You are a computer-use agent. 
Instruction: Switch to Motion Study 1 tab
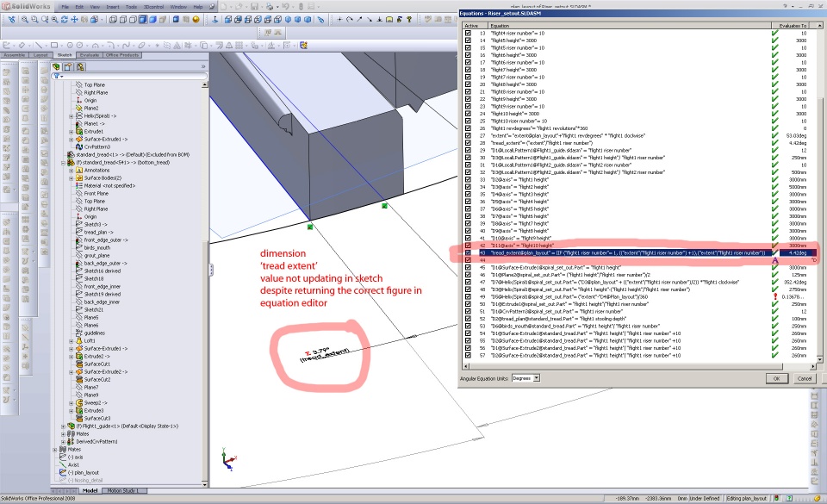[x=123, y=491]
